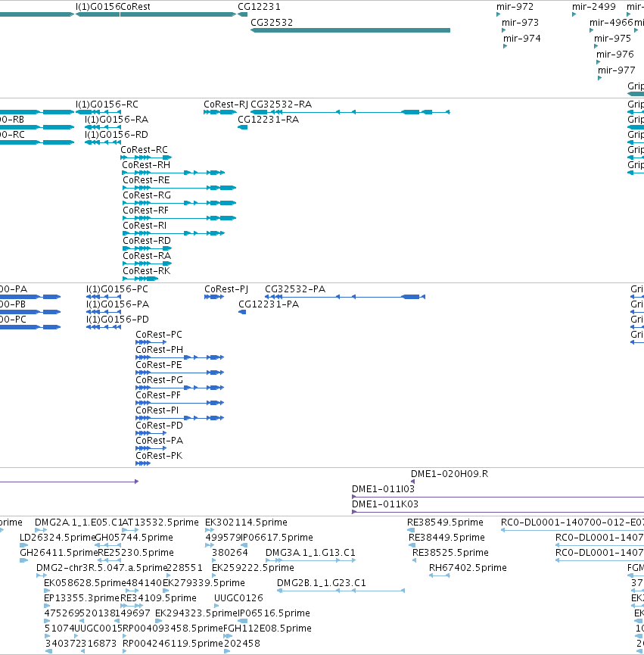Click the l(1)G0156-RC transcript label
The image size is (644, 655).
click(107, 104)
